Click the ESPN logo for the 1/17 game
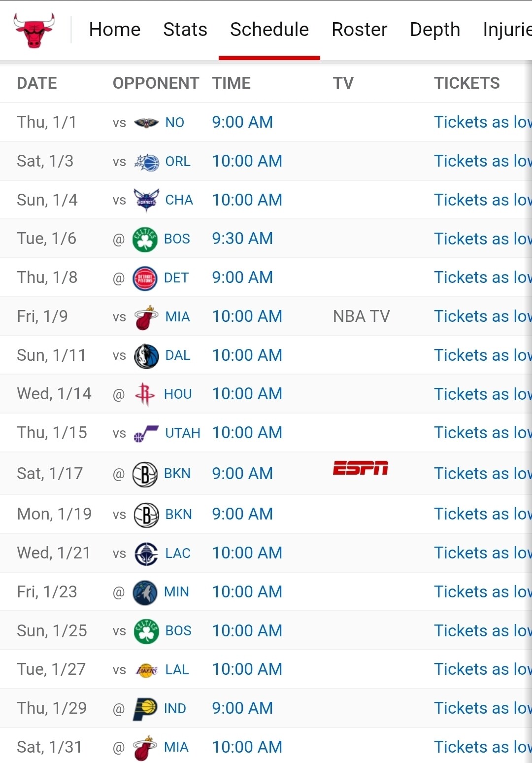The image size is (532, 763). (x=360, y=468)
